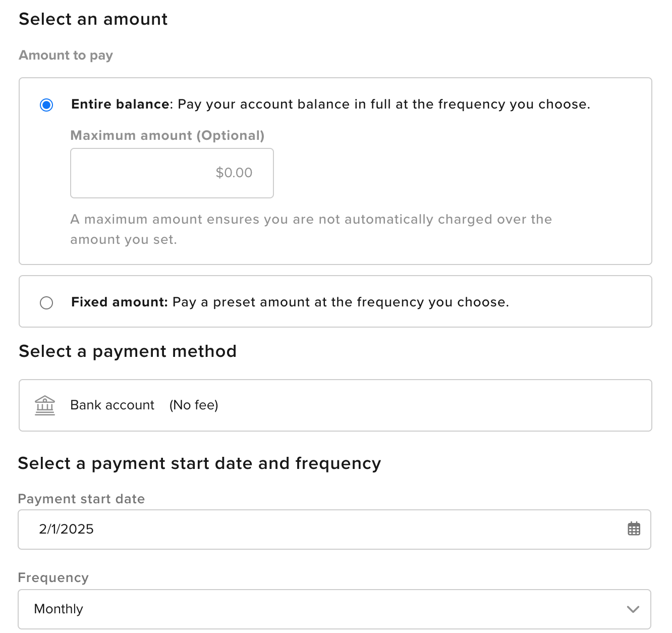672x633 pixels.
Task: Click the Select an amount heading
Action: [x=93, y=19]
